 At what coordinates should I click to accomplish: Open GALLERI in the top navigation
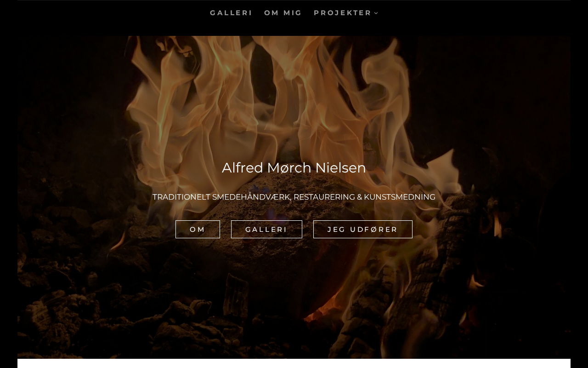231,13
